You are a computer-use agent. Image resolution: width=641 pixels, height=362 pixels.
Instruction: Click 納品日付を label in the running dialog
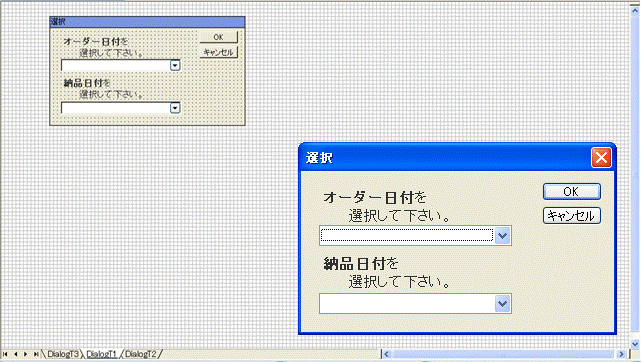(x=361, y=264)
